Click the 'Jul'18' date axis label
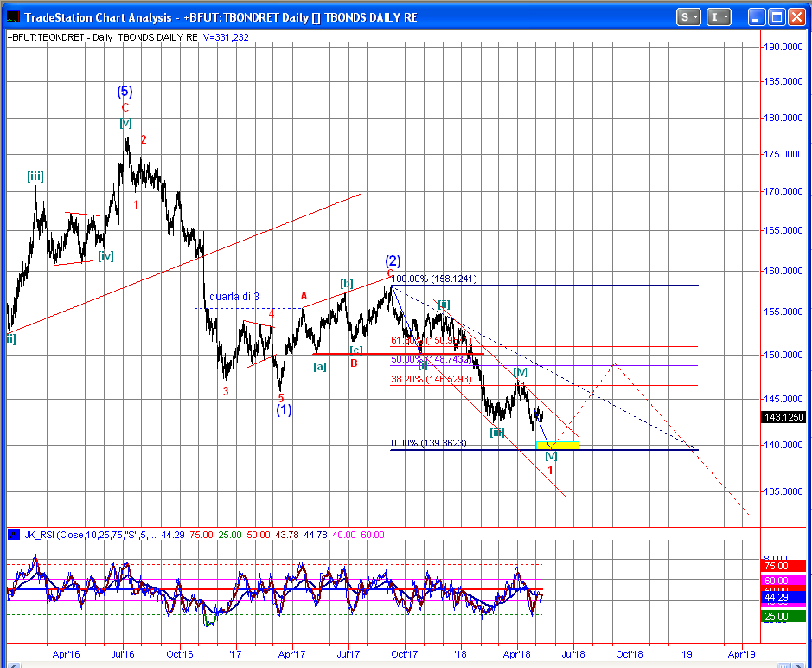812x668 pixels. pyautogui.click(x=573, y=654)
